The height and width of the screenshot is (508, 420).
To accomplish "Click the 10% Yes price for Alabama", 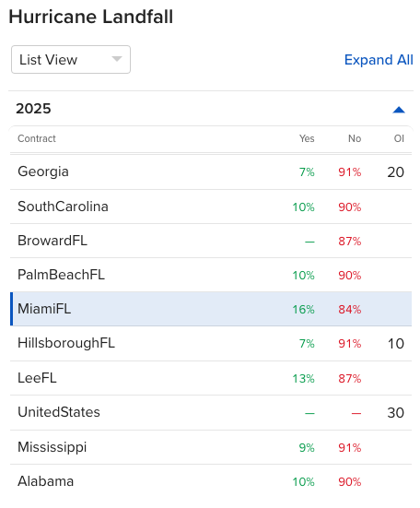I will coord(304,482).
